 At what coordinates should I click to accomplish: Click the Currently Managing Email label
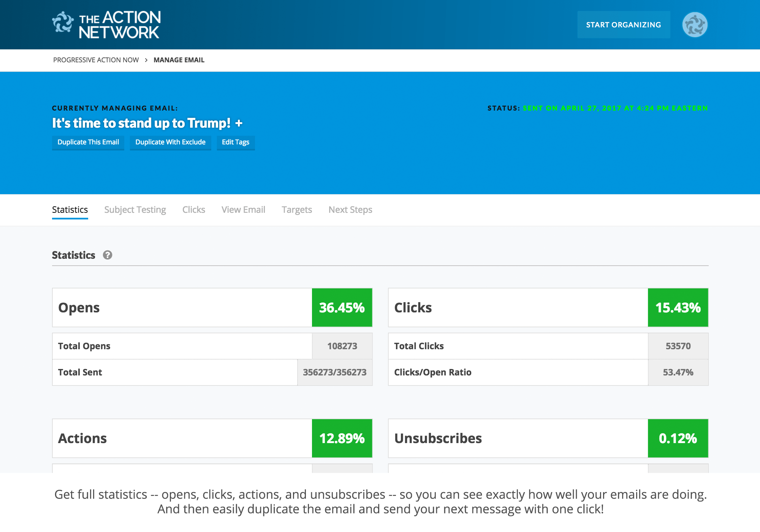115,108
